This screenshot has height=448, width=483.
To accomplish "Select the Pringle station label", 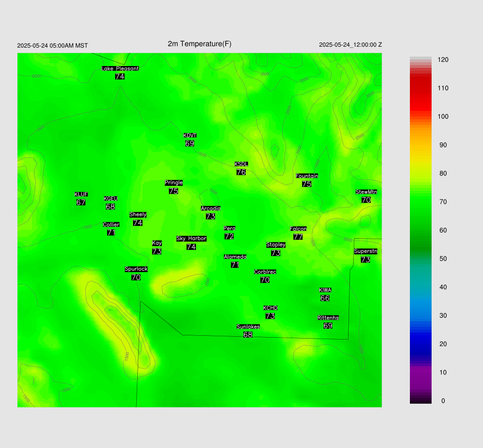I will (x=174, y=183).
